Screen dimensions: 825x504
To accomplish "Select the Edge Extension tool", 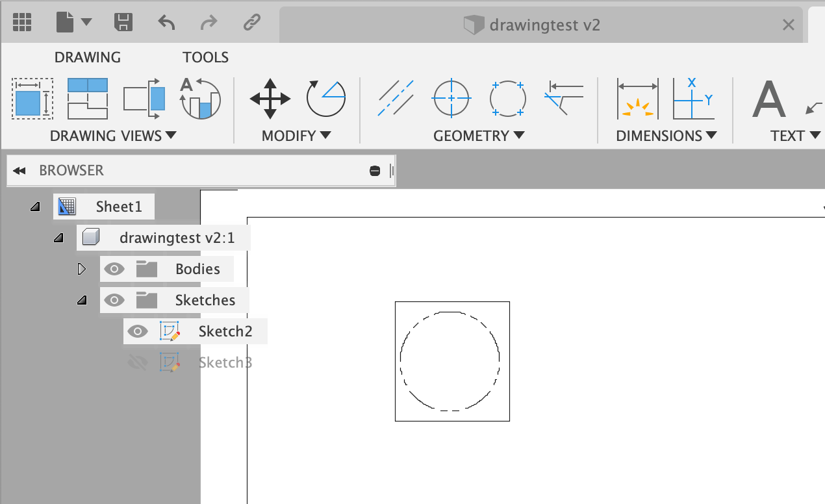I will coord(563,99).
